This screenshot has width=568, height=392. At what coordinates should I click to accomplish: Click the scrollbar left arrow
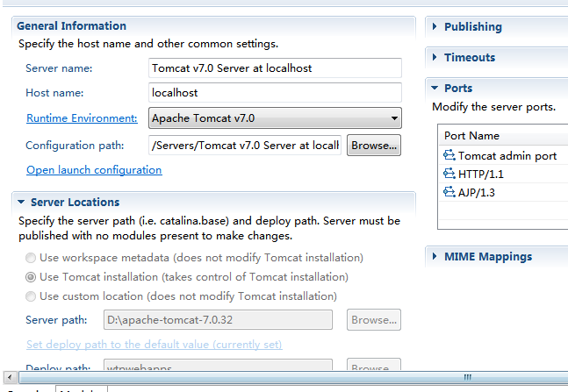pyautogui.click(x=10, y=377)
